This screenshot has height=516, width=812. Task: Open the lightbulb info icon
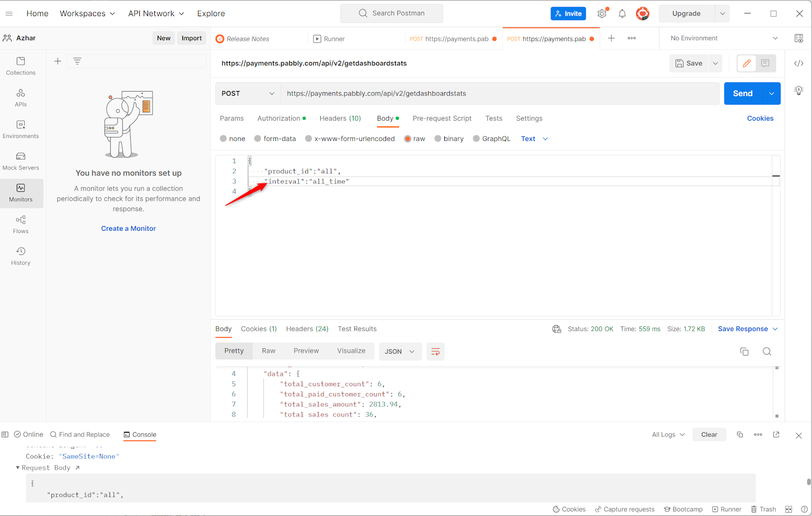pyautogui.click(x=799, y=90)
